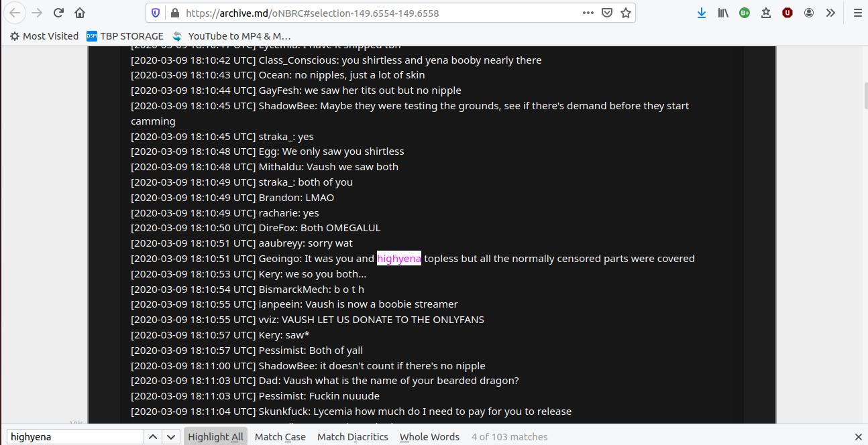Open the page actions three-dot menu
Viewport: 868px width, 445px height.
click(588, 13)
